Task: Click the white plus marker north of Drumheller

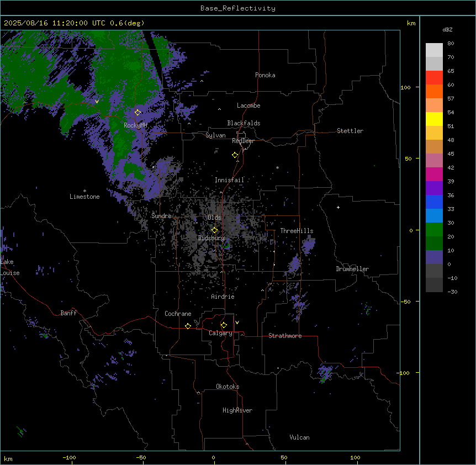Action: tap(338, 207)
